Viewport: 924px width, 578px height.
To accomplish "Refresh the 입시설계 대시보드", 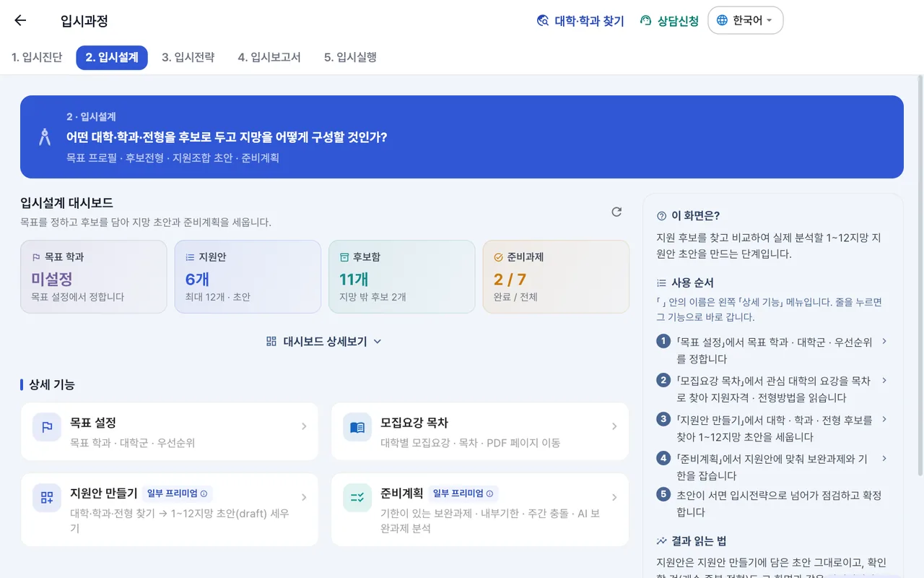I will point(616,212).
